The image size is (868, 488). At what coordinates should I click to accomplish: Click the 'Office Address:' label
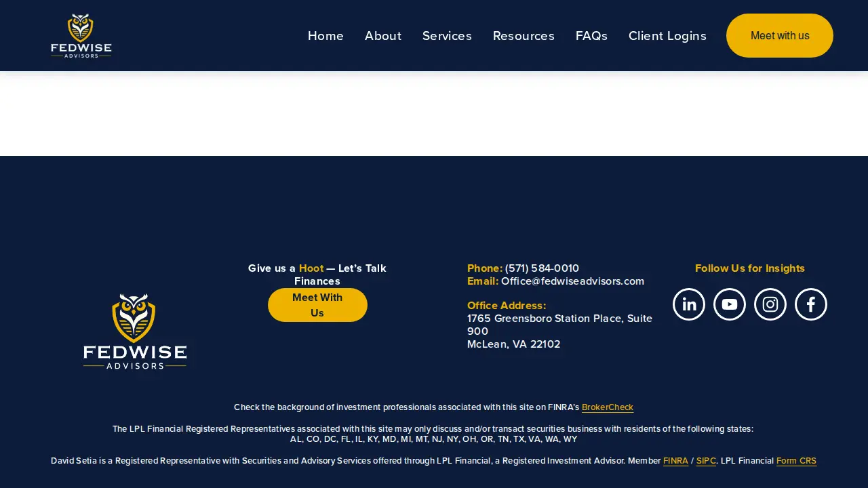click(x=507, y=306)
